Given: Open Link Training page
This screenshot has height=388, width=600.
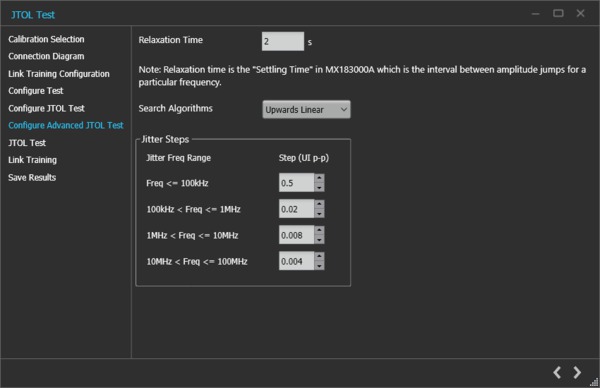Looking at the screenshot, I should [33, 160].
